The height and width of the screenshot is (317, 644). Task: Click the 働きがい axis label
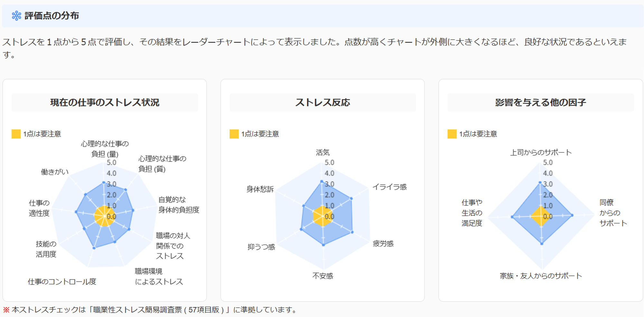pyautogui.click(x=55, y=172)
